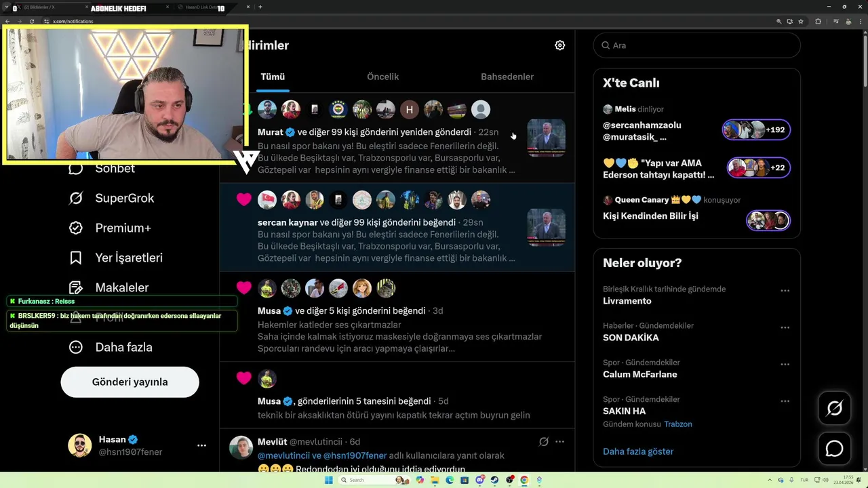The image size is (868, 488).
Task: Open the floating chat bubble button
Action: click(x=835, y=449)
